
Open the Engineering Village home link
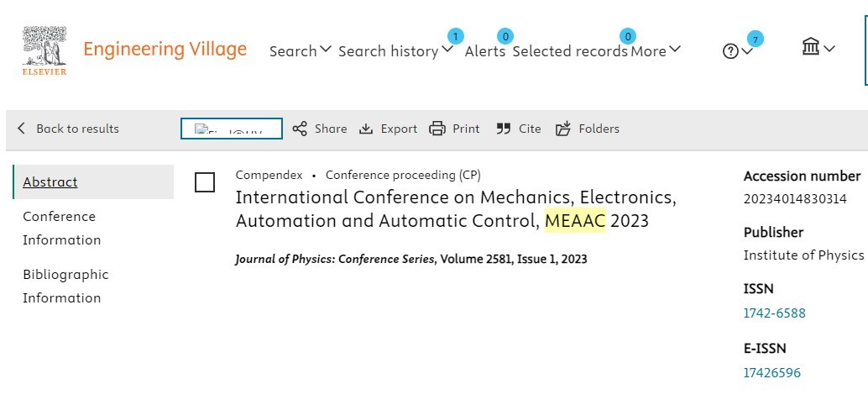click(165, 50)
